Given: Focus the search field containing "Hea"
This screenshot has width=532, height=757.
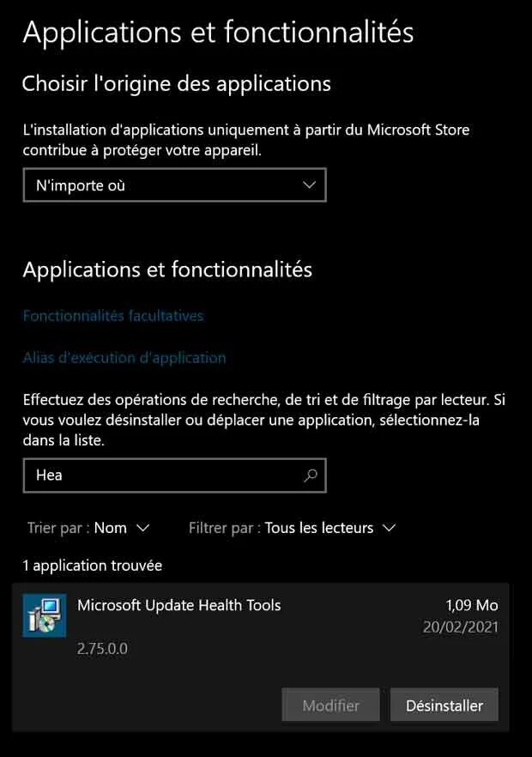Looking at the screenshot, I should coord(175,475).
